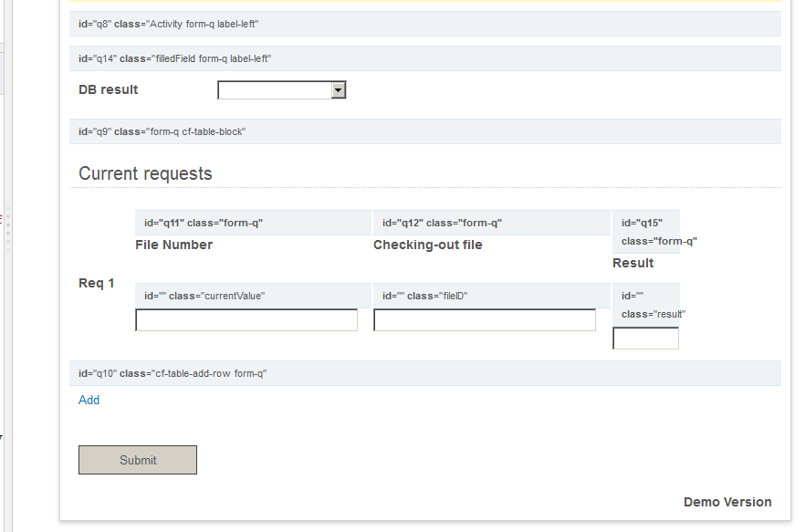
Task: Click the DB result label
Action: pos(109,89)
